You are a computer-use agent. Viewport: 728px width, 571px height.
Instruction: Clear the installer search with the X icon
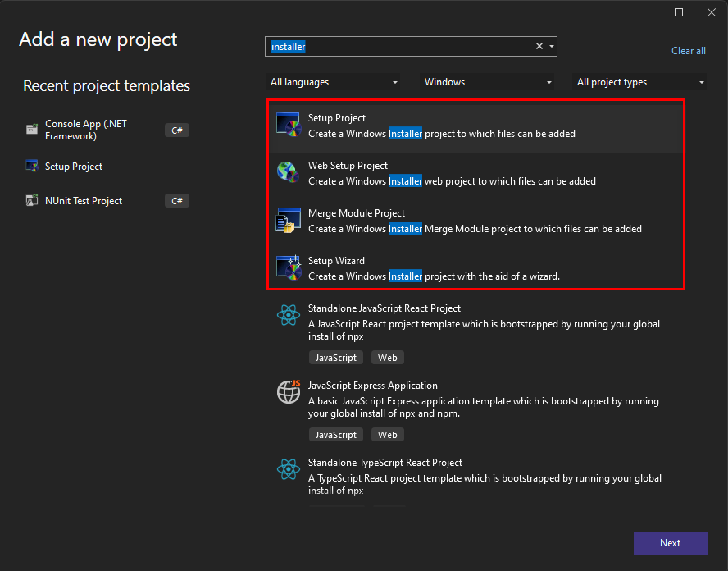click(539, 46)
